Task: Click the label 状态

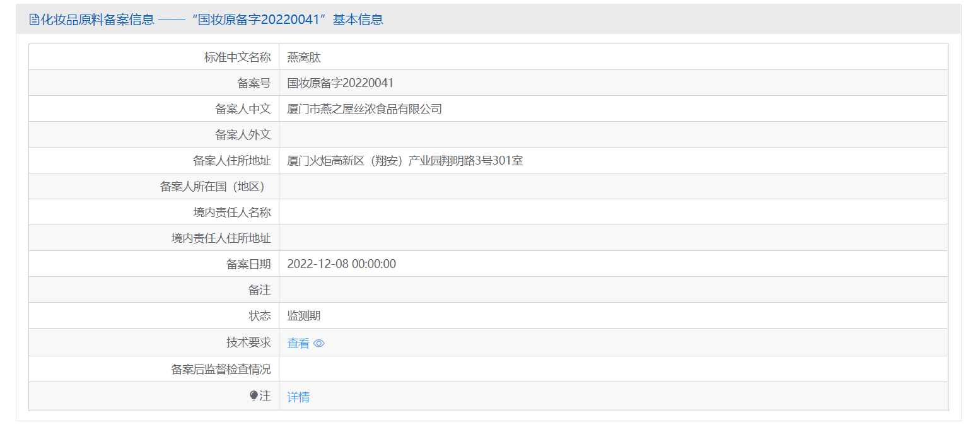Action: (x=260, y=316)
